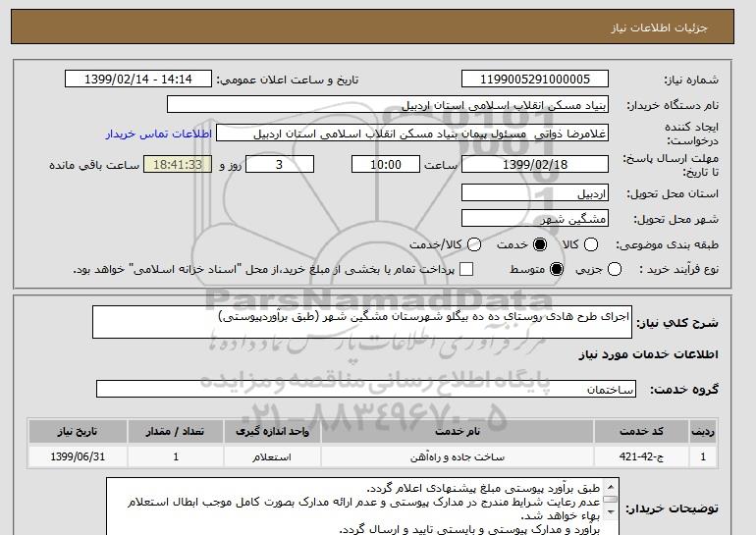
Task: Click the ایجاد کننده درخواست field
Action: (x=412, y=134)
